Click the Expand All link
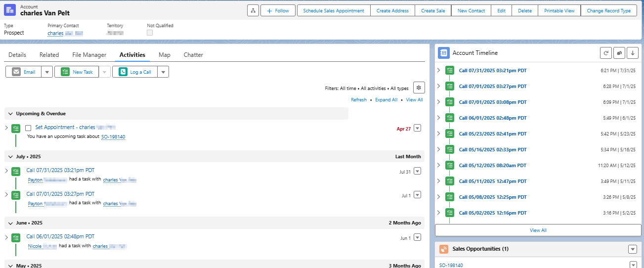644x268 pixels. click(x=386, y=100)
